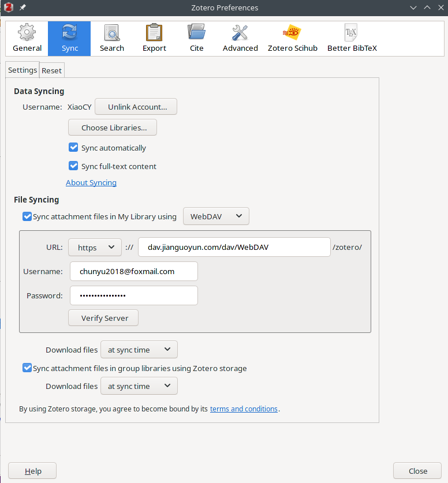Click the pin icon in title bar
448x483 pixels.
23,8
